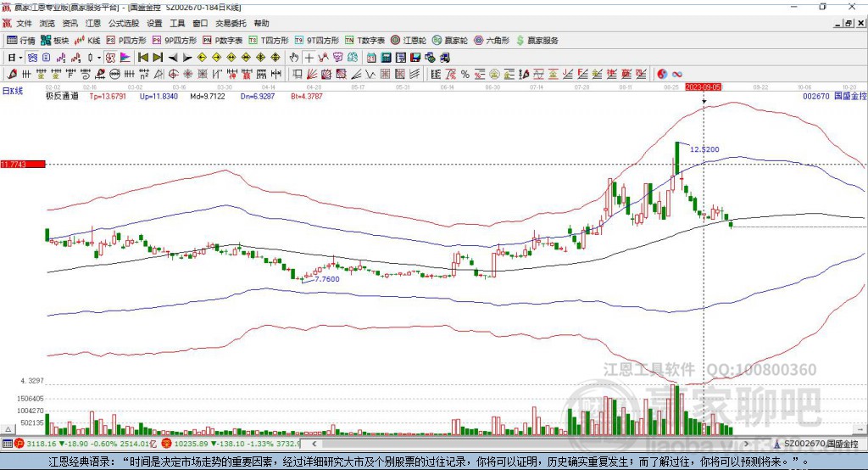Select the hand pan tool
868x470 pixels.
pyautogui.click(x=294, y=58)
